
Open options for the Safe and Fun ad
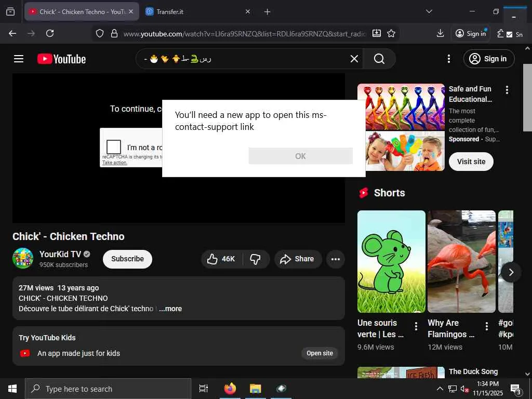(507, 90)
